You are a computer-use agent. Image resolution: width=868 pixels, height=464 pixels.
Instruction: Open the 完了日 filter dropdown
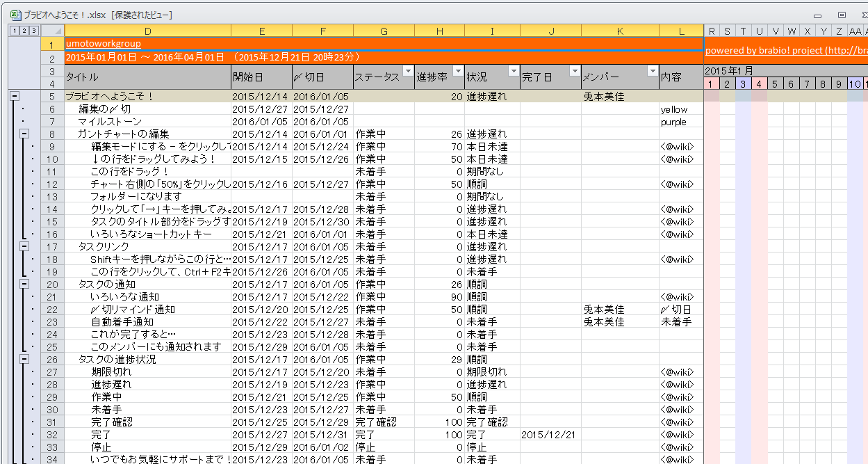click(x=575, y=70)
